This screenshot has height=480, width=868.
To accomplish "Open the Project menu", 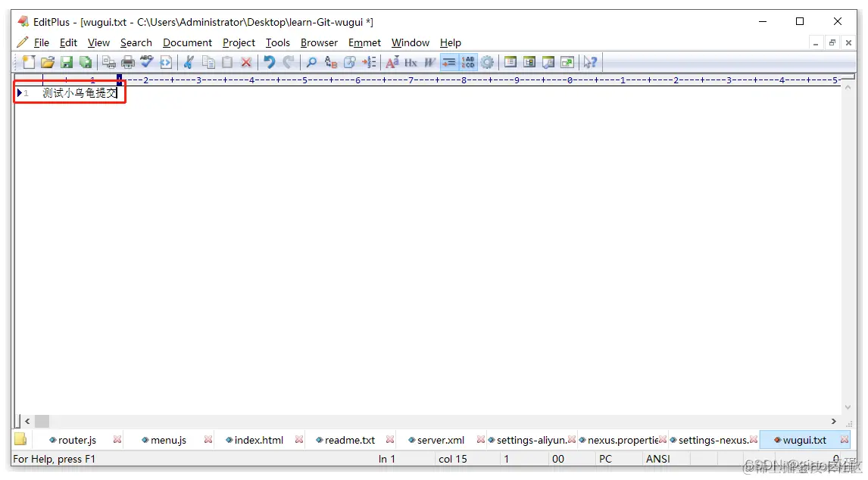I will [x=239, y=42].
